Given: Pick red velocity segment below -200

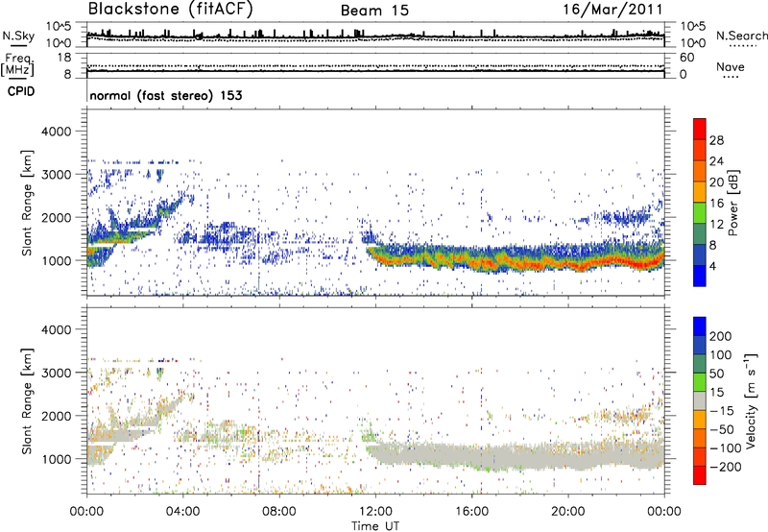Looking at the screenshot, I should (x=700, y=475).
